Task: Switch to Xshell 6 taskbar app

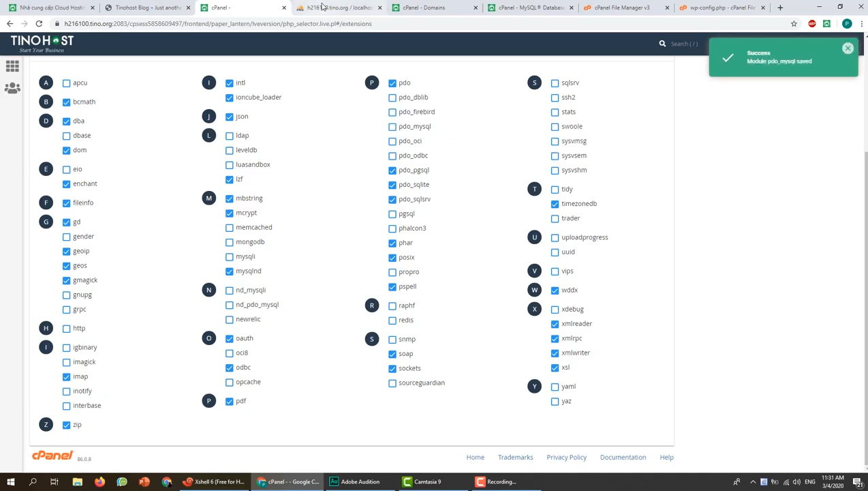Action: point(214,482)
